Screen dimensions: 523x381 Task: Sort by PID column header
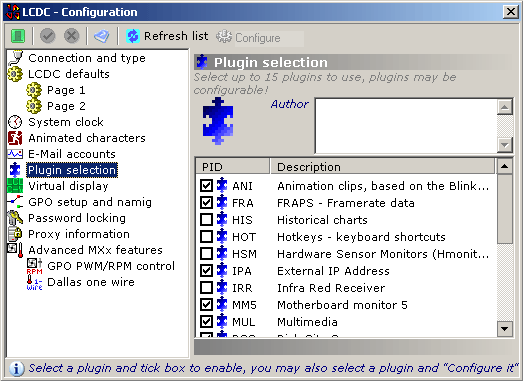coord(232,166)
